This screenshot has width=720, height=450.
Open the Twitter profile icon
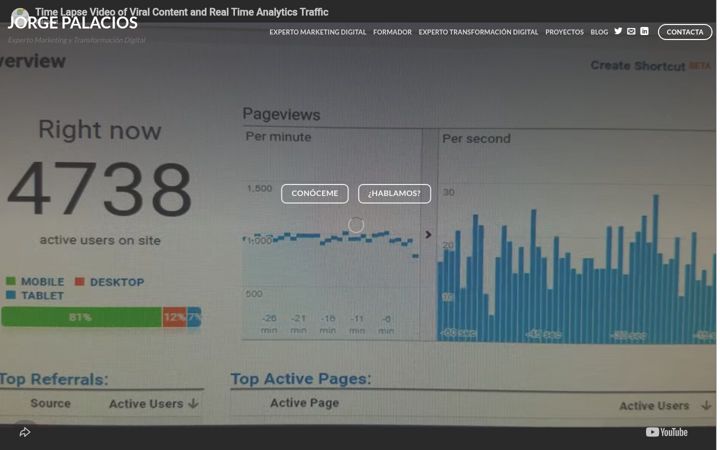click(618, 31)
